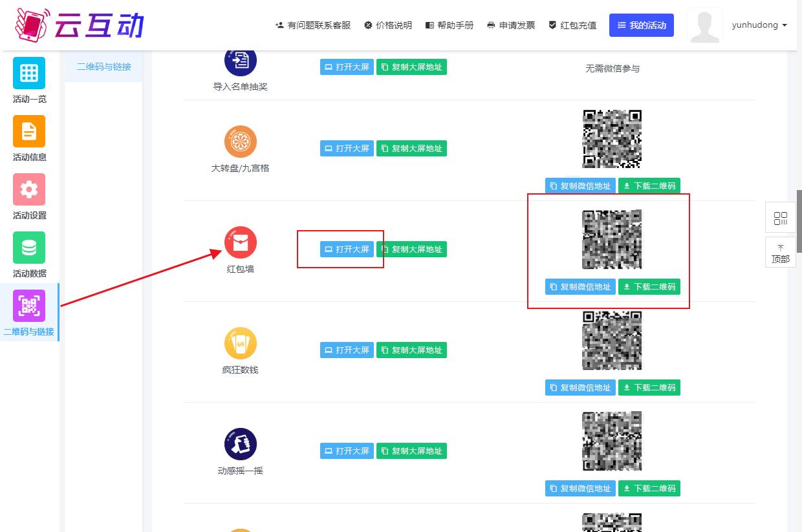The width and height of the screenshot is (802, 532).
Task: Click 复制大屏地址 for 导入名单抽奖
Action: (411, 67)
